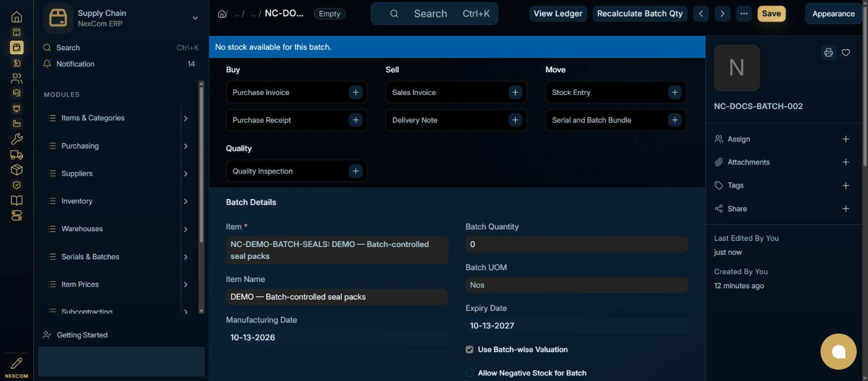This screenshot has height=381, width=868.
Task: Click the View Ledger button
Action: coord(558,14)
